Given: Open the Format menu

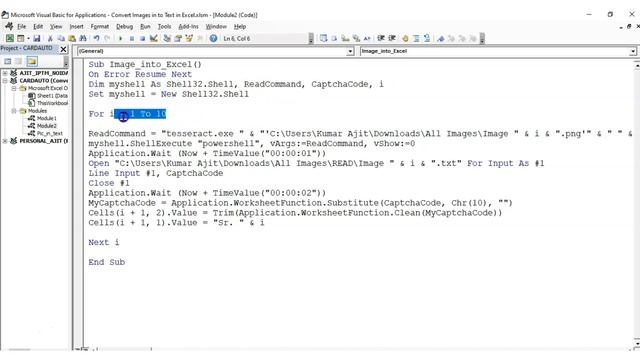Looking at the screenshot, I should (x=100, y=27).
